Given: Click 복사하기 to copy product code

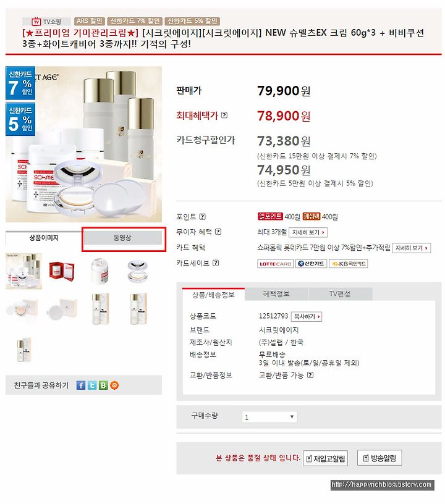Looking at the screenshot, I should pyautogui.click(x=307, y=316).
